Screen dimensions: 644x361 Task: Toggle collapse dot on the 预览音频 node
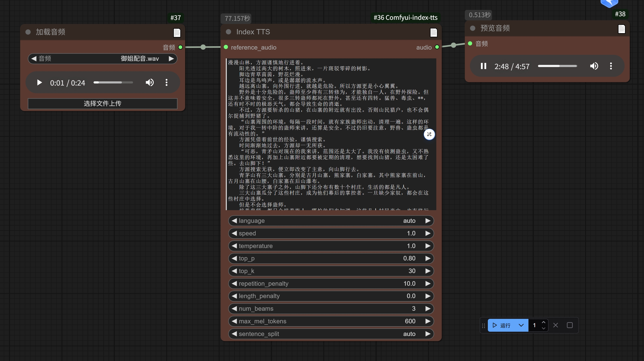[x=473, y=28]
